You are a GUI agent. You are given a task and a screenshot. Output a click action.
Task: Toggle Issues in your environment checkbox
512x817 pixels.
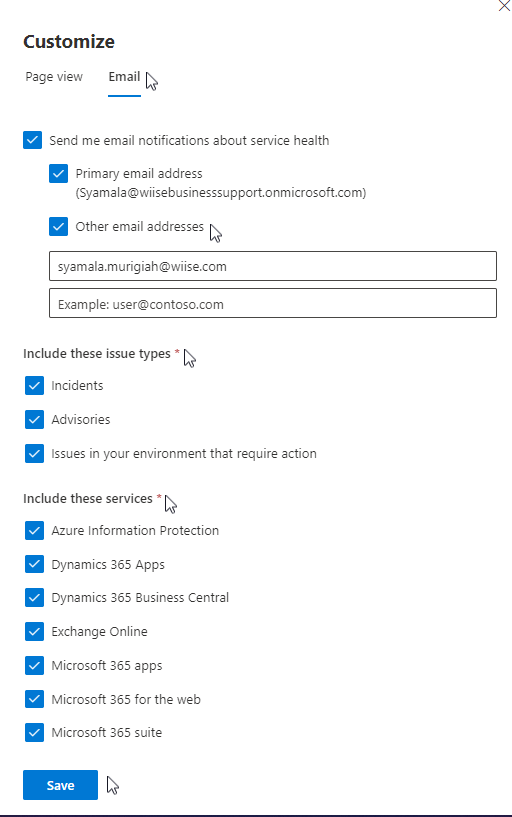click(x=34, y=453)
